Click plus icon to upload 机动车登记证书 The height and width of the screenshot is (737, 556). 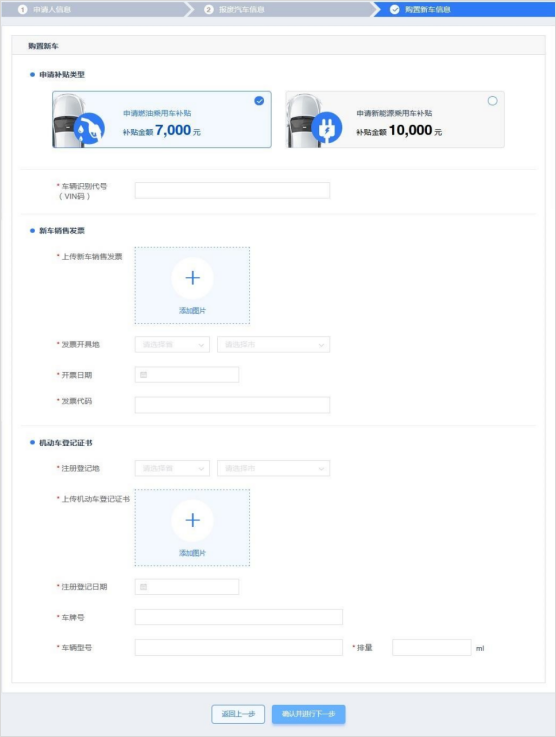point(192,520)
